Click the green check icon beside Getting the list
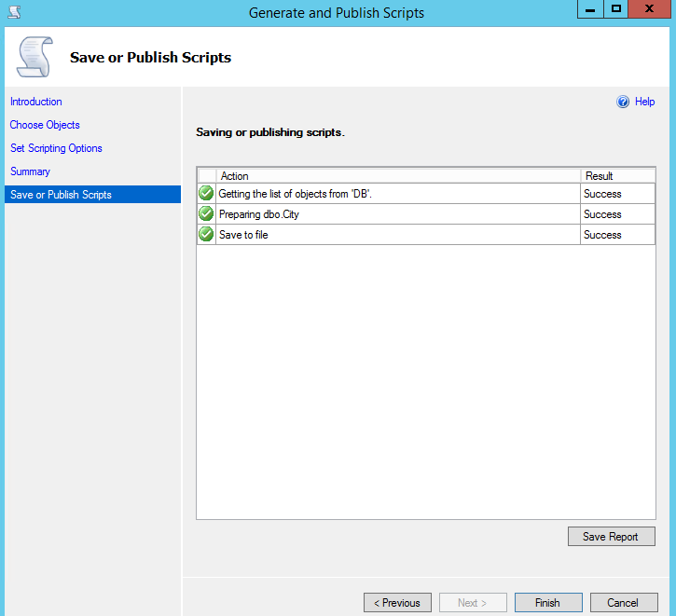 206,193
